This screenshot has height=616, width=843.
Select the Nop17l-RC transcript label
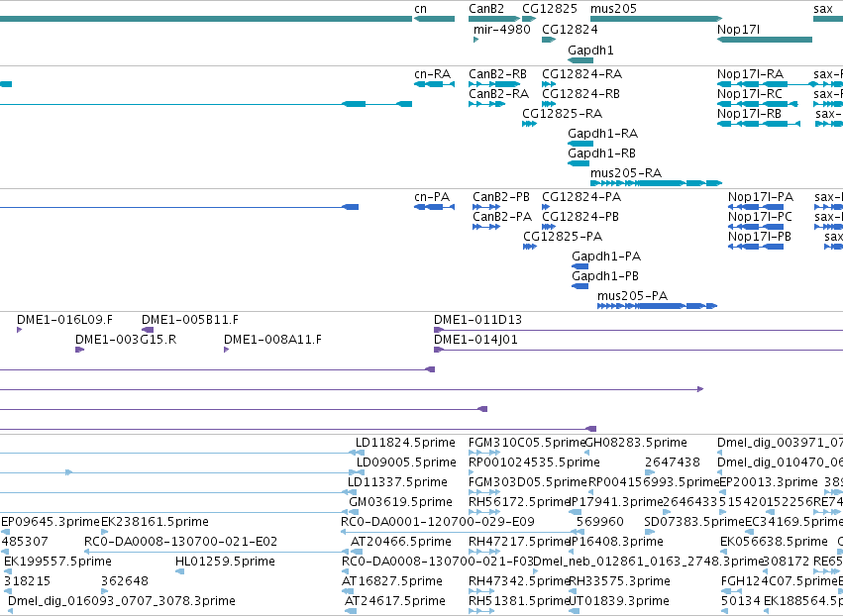pos(750,94)
